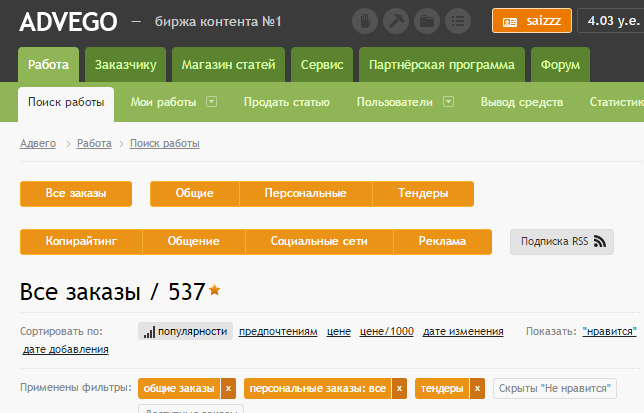Sort orders by дате изменения
The height and width of the screenshot is (413, 644).
(x=463, y=331)
